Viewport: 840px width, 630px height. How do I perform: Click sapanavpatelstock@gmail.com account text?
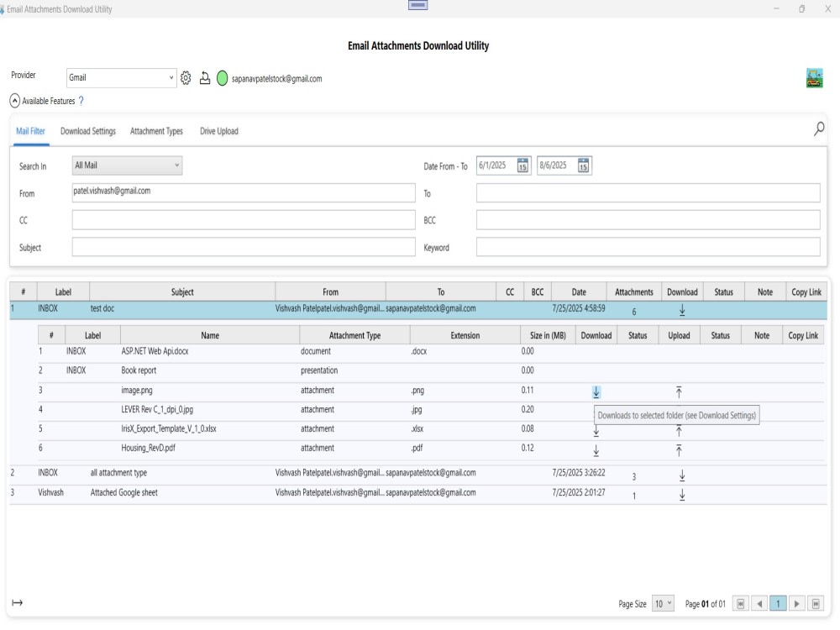point(276,79)
